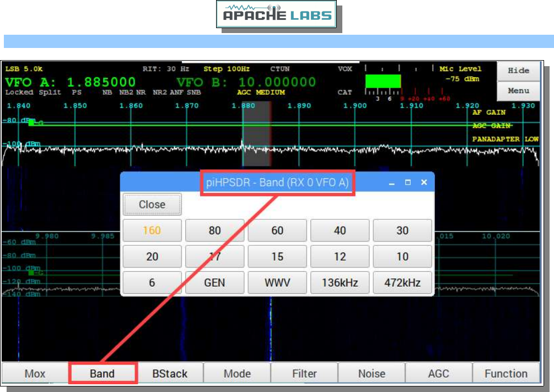
Task: Click the Apache Labs logo
Action: pos(276,14)
